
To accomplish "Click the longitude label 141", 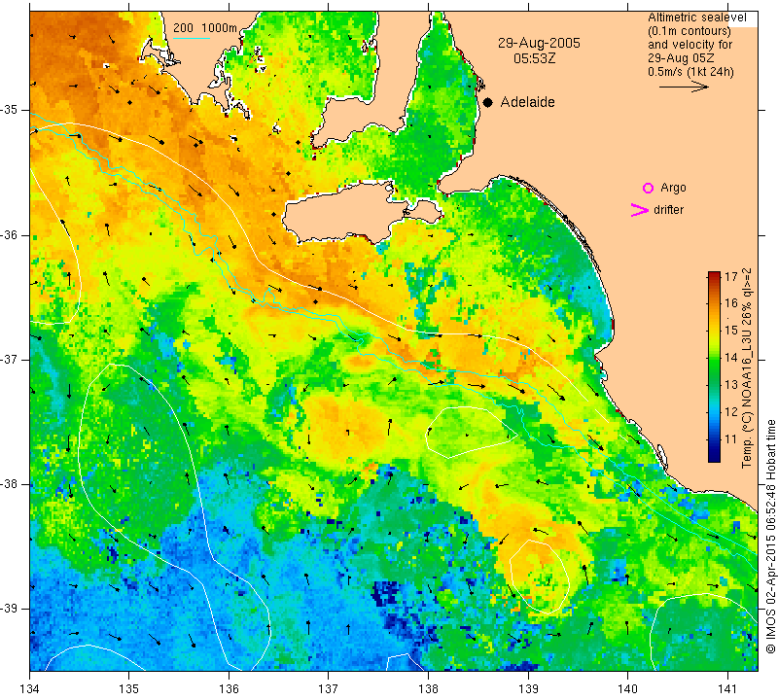I will [x=728, y=688].
